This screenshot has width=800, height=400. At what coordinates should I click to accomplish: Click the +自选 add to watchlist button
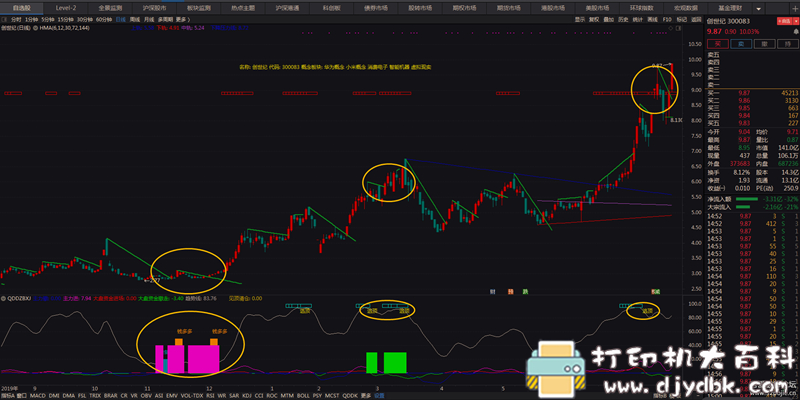pos(782,21)
